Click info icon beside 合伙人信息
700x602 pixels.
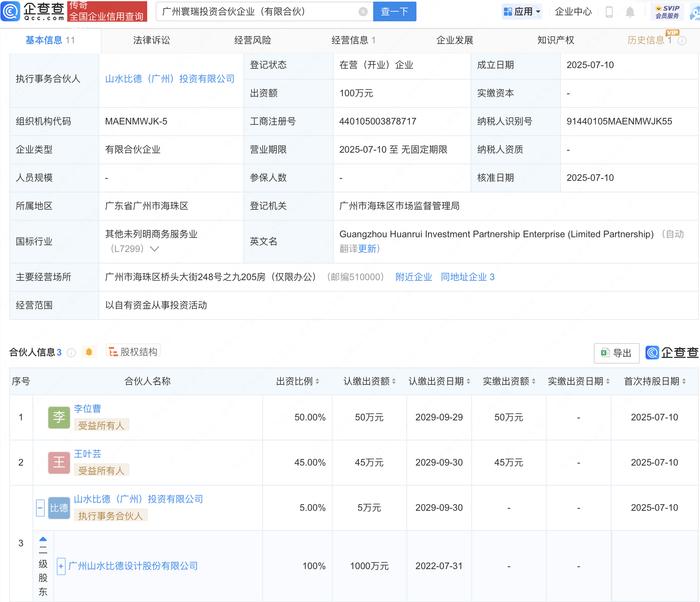pos(71,352)
